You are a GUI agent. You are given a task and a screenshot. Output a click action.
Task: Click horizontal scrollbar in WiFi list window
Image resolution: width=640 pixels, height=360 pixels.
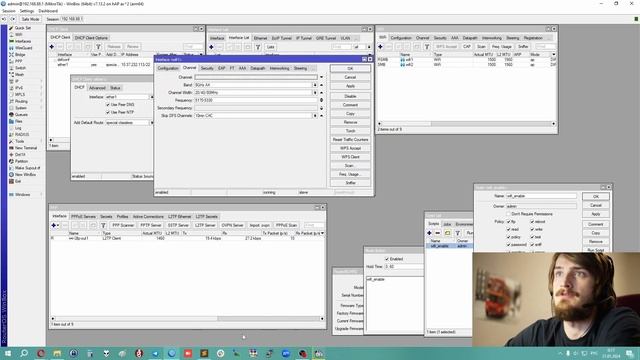click(466, 124)
